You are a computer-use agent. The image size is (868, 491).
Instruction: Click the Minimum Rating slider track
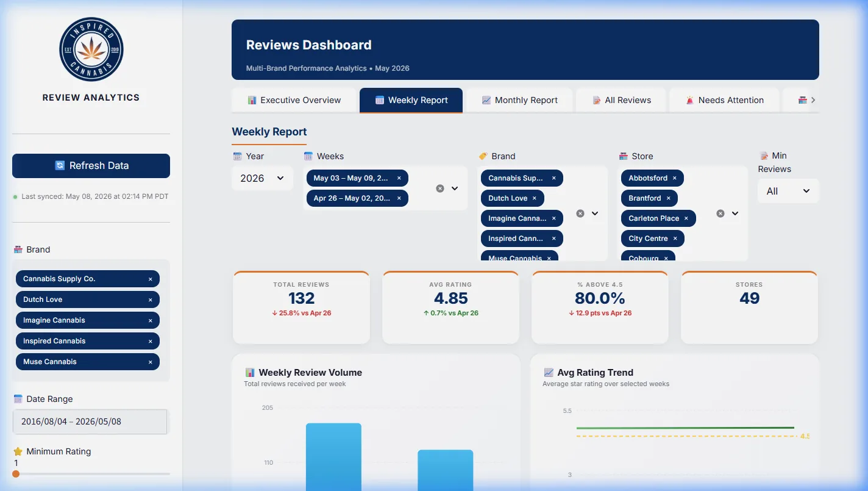coord(91,474)
